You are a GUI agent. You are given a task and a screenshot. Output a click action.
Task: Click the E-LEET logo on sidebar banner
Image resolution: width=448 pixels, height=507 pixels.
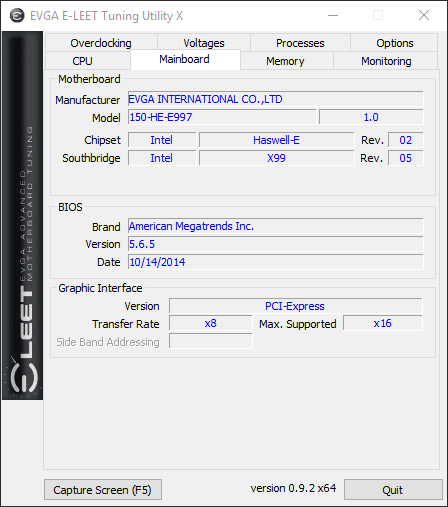click(22, 216)
